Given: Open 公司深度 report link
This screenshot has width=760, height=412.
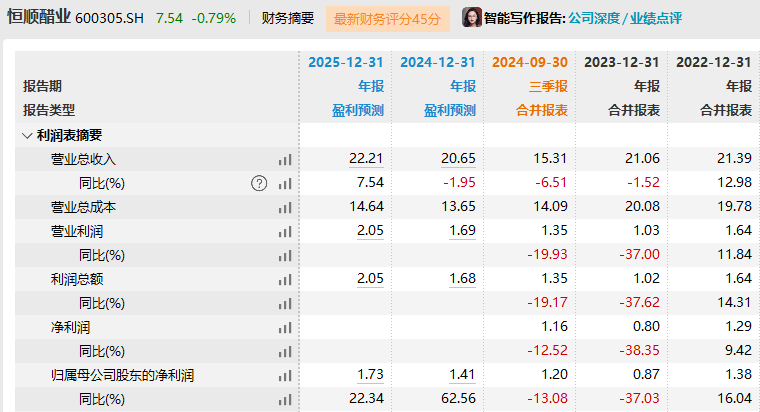Looking at the screenshot, I should click(x=594, y=18).
